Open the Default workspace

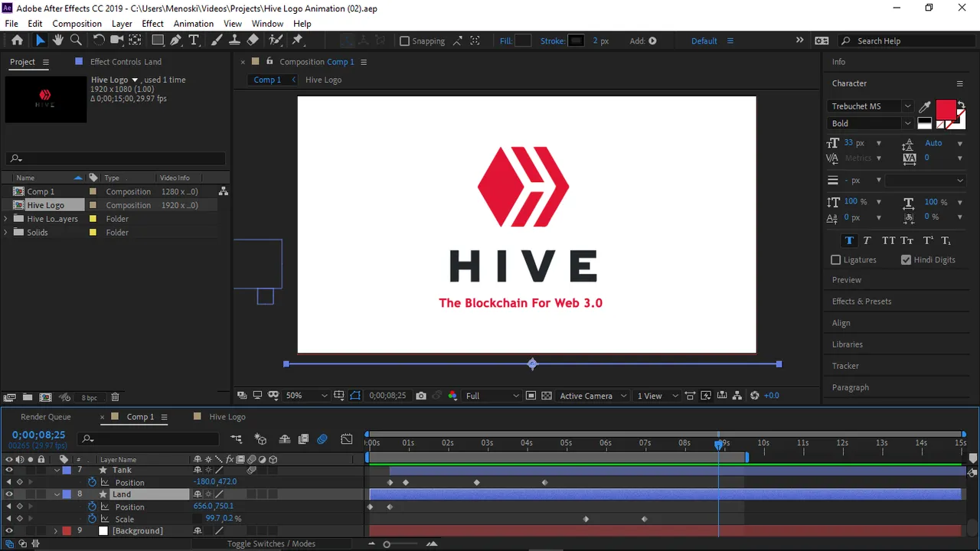(704, 41)
